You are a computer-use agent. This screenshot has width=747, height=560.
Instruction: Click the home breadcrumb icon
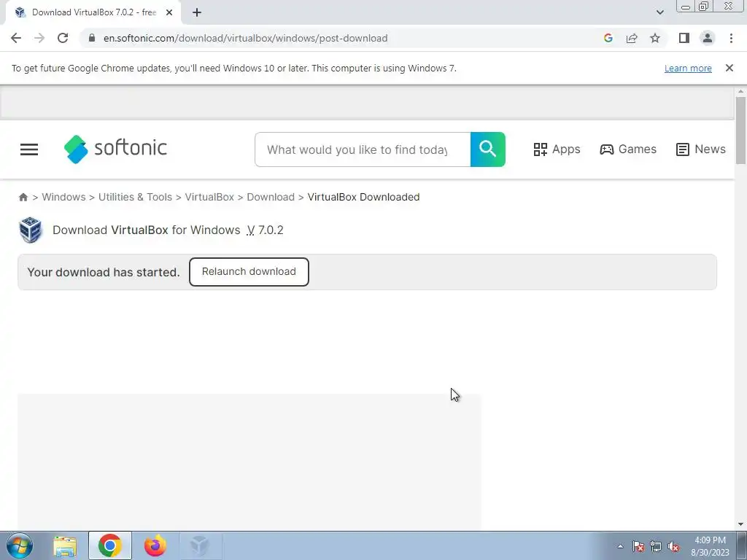click(23, 197)
